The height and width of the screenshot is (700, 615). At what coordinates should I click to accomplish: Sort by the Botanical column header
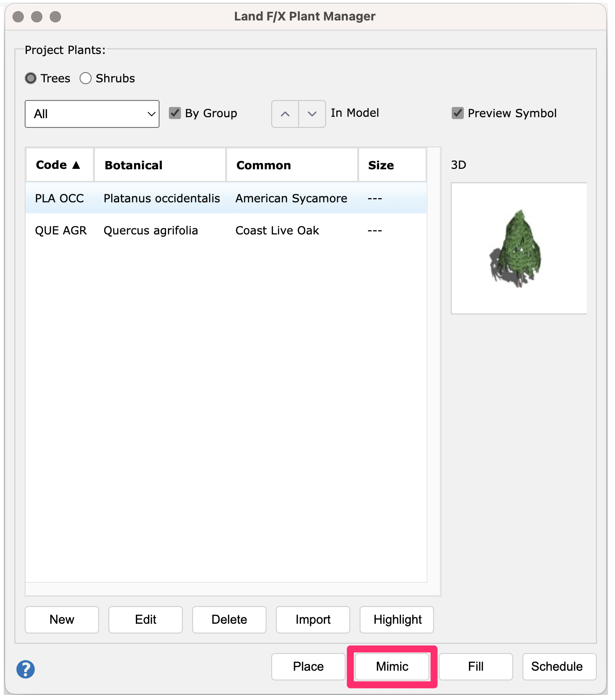(160, 165)
